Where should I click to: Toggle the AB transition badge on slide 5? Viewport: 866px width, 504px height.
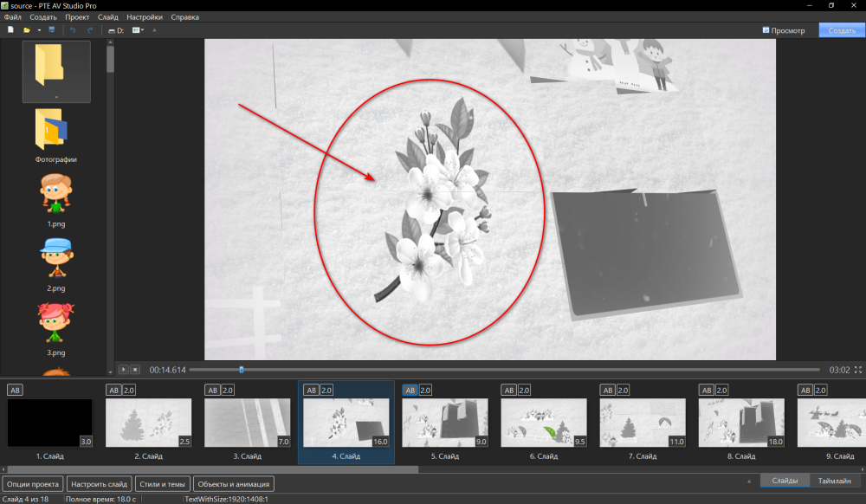pyautogui.click(x=410, y=391)
